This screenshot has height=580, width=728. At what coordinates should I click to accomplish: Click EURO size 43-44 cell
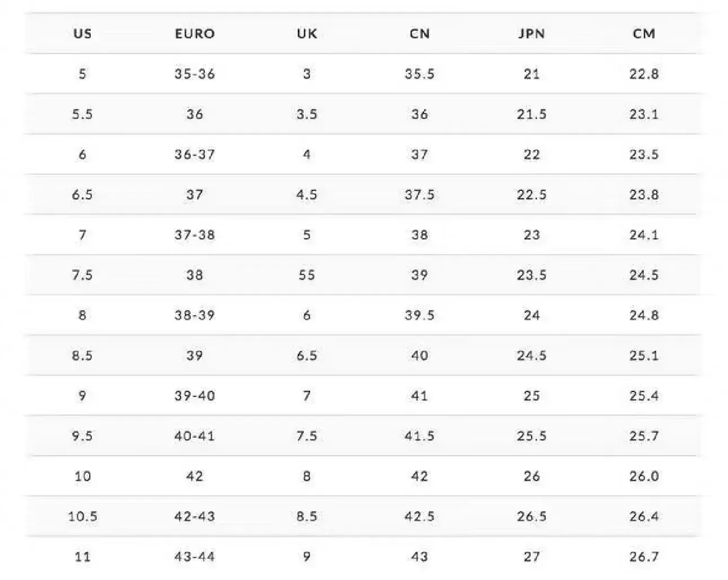point(195,557)
